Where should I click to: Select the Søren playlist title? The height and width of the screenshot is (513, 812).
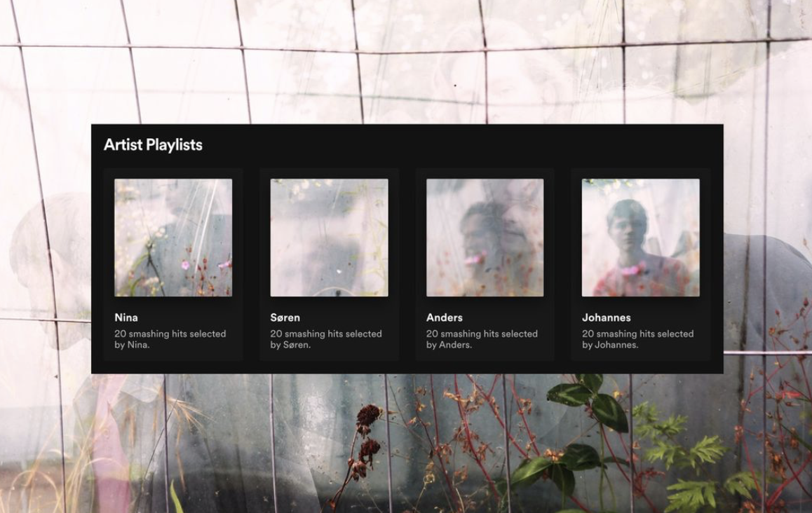[x=285, y=317]
